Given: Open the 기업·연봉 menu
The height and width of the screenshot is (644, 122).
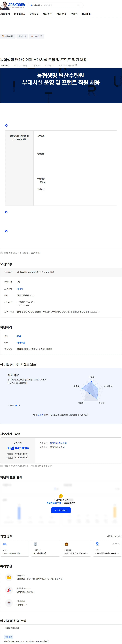Looking at the screenshot, I should (62, 14).
